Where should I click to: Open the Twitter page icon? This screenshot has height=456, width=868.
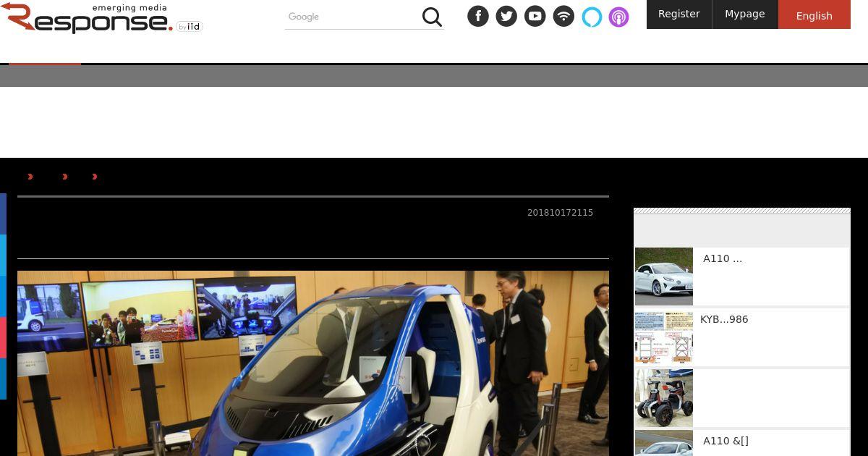506,16
